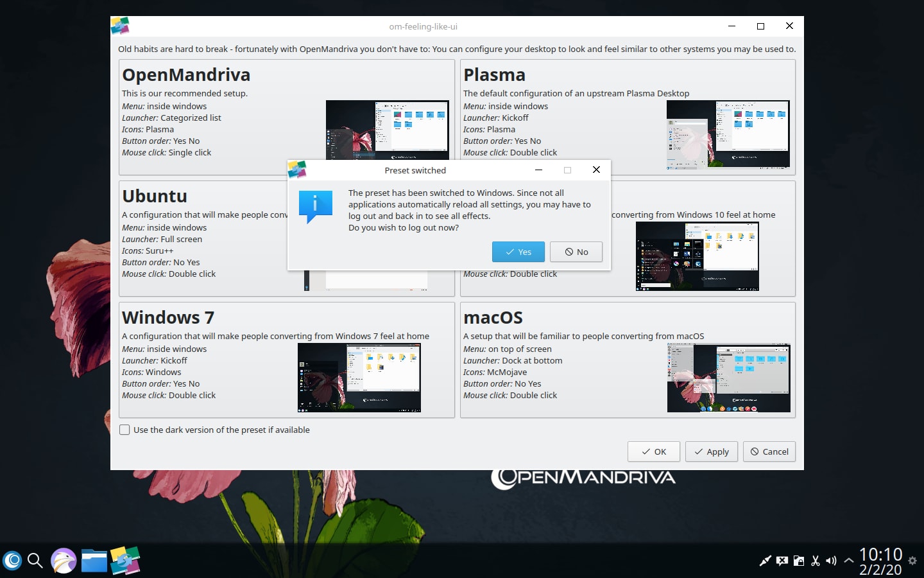Open the OpenMandriva application launcher
The image size is (924, 578).
tap(12, 561)
